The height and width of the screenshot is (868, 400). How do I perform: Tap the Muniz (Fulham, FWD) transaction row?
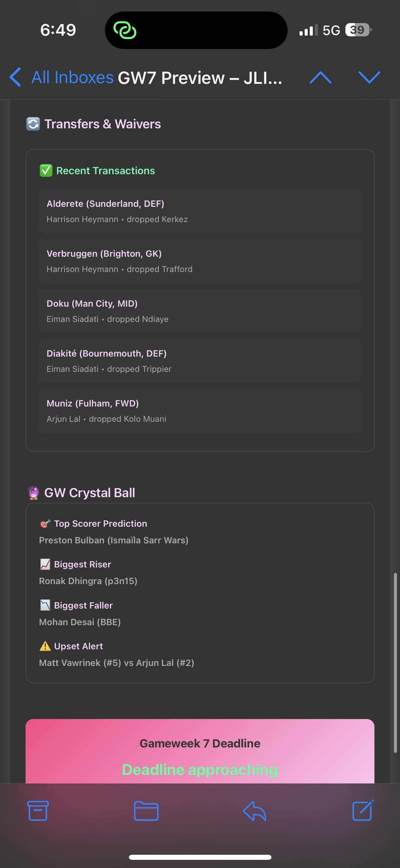coord(199,411)
